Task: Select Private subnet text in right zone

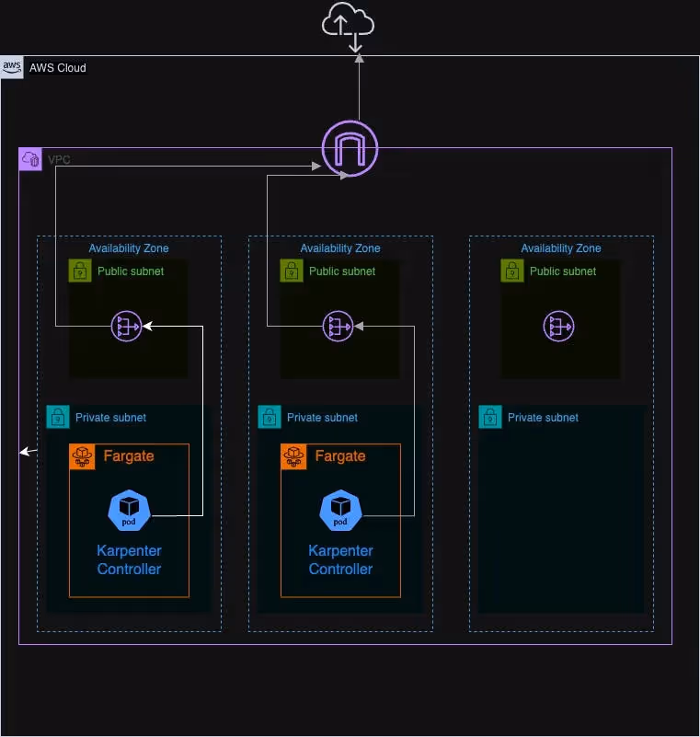Action: click(543, 418)
